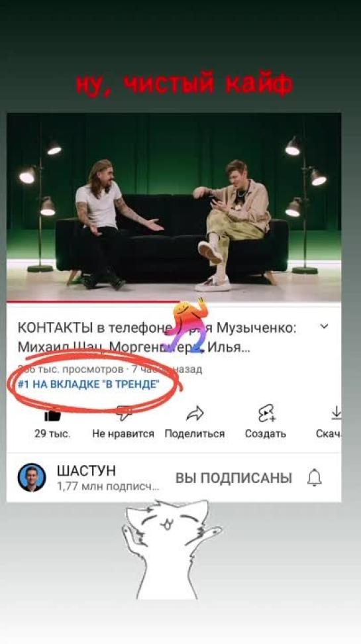Toggle subscription via ВЫ ПОДПИСАНЫ
The height and width of the screenshot is (644, 361).
coord(234,478)
